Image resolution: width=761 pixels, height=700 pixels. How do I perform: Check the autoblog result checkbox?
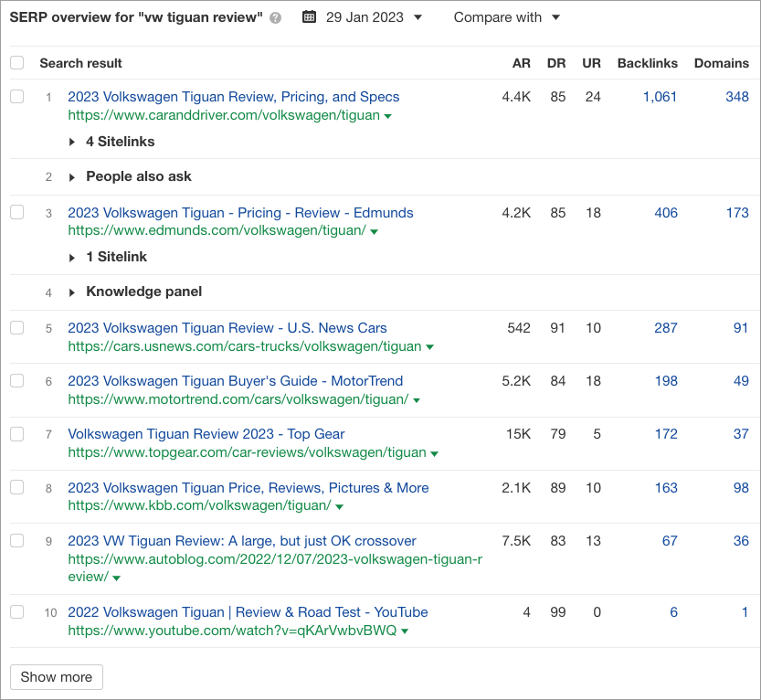click(x=17, y=540)
